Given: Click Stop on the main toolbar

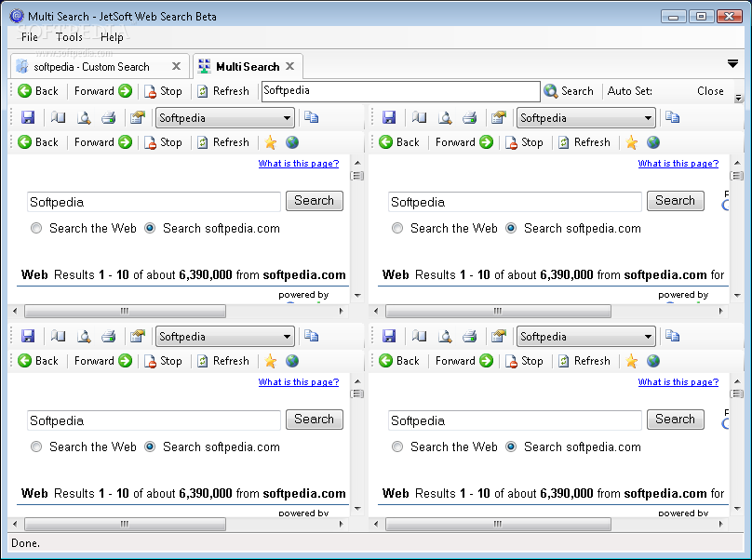Looking at the screenshot, I should tap(163, 91).
